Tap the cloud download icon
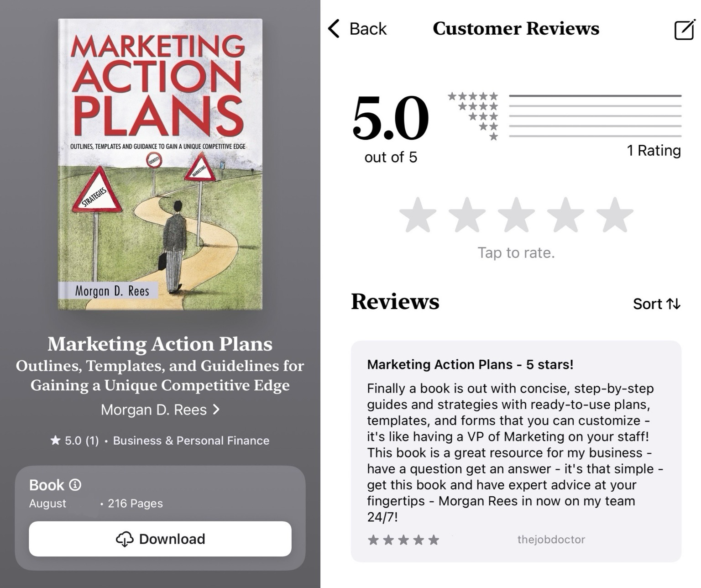 coord(125,539)
